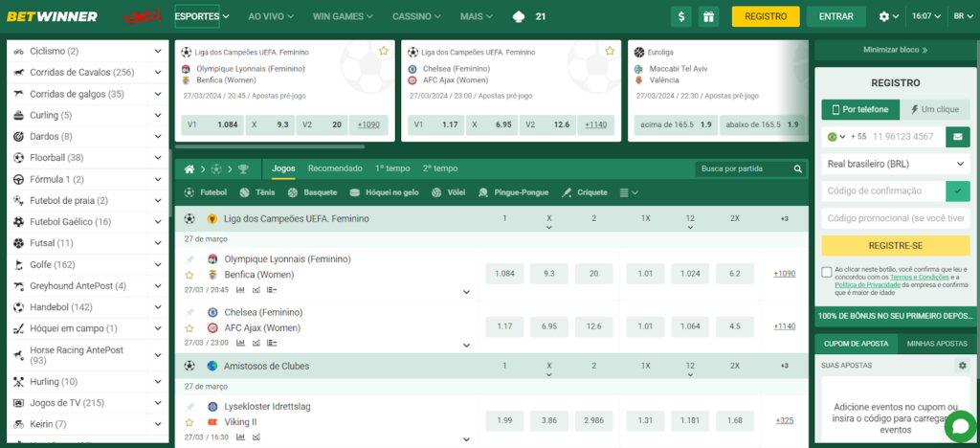Star the Chelsea vs AFC Ajax row
This screenshot has width=980, height=448.
pyautogui.click(x=189, y=328)
